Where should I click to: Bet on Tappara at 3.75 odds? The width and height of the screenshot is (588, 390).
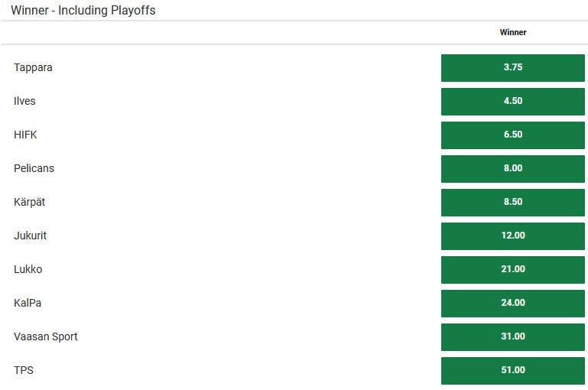point(513,67)
